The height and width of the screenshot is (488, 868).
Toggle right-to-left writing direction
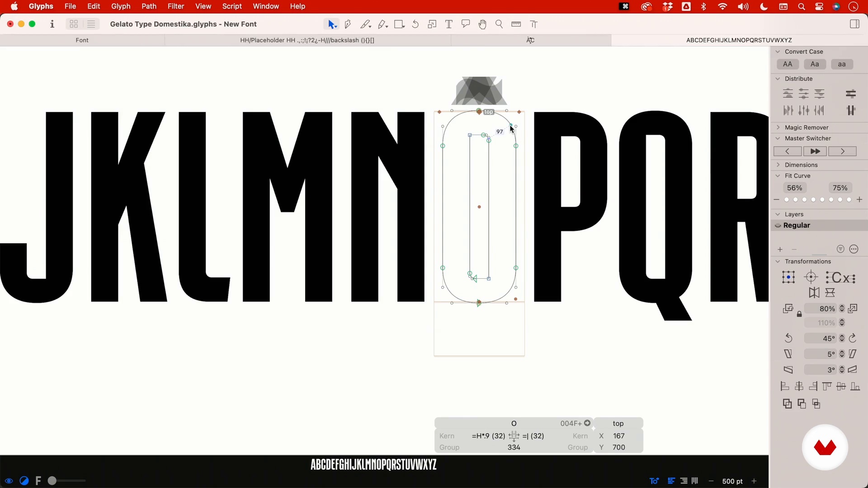(684, 481)
